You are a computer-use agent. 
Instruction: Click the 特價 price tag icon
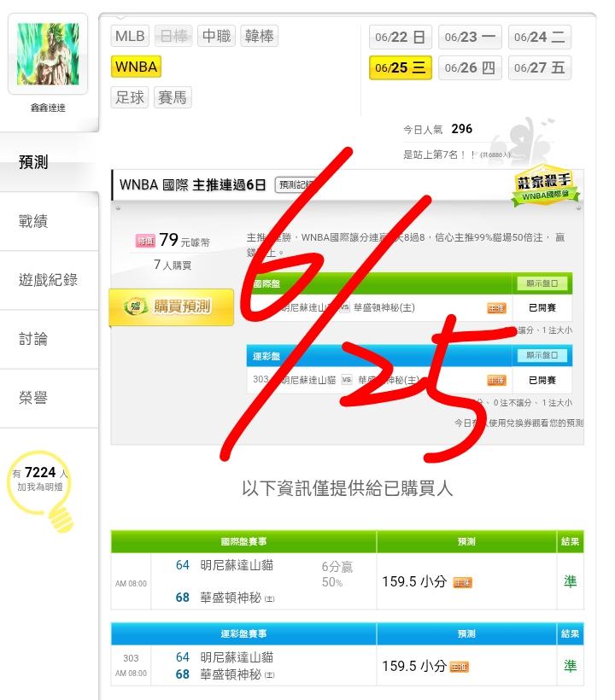pos(145,241)
